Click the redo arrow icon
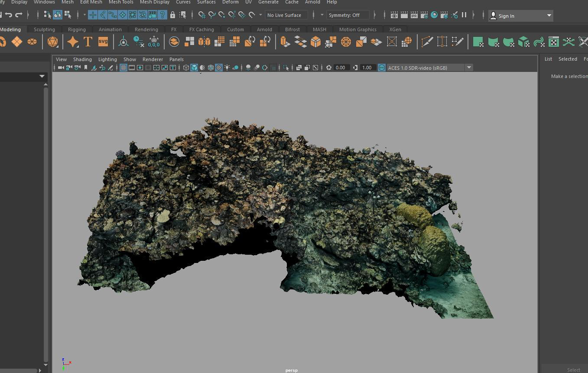Screen dimensions: 588x373 19,15
